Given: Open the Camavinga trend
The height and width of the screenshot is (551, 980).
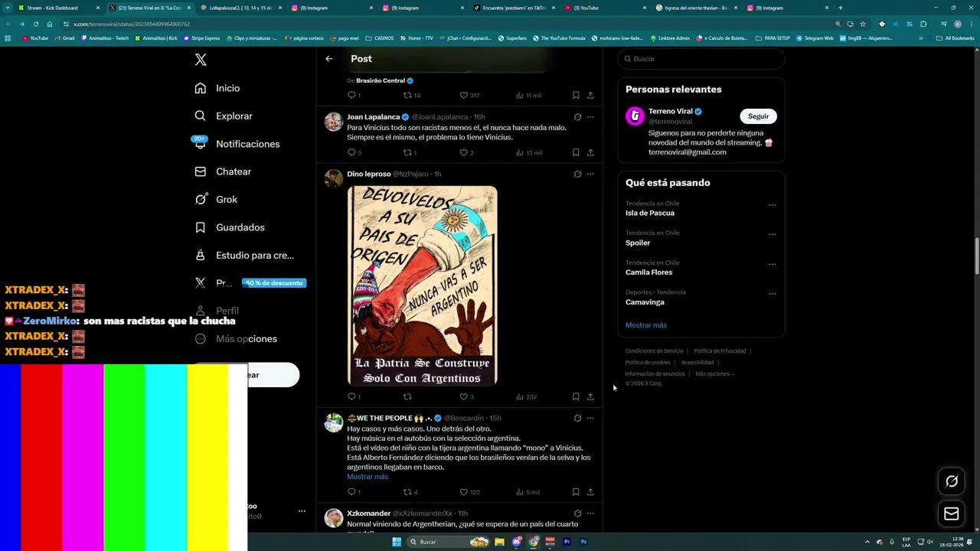Looking at the screenshot, I should pos(645,302).
